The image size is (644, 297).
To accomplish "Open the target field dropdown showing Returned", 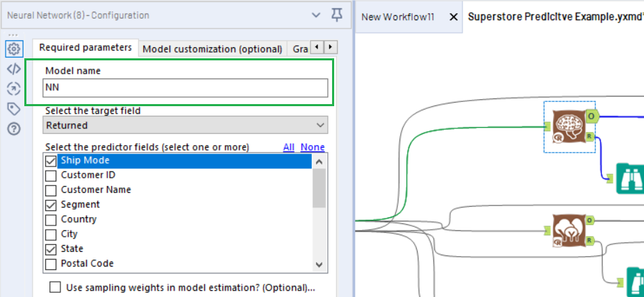I will click(185, 125).
